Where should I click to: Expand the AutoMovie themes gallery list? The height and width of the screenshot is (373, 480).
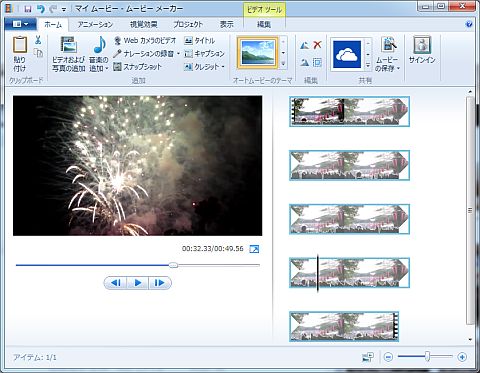point(283,63)
